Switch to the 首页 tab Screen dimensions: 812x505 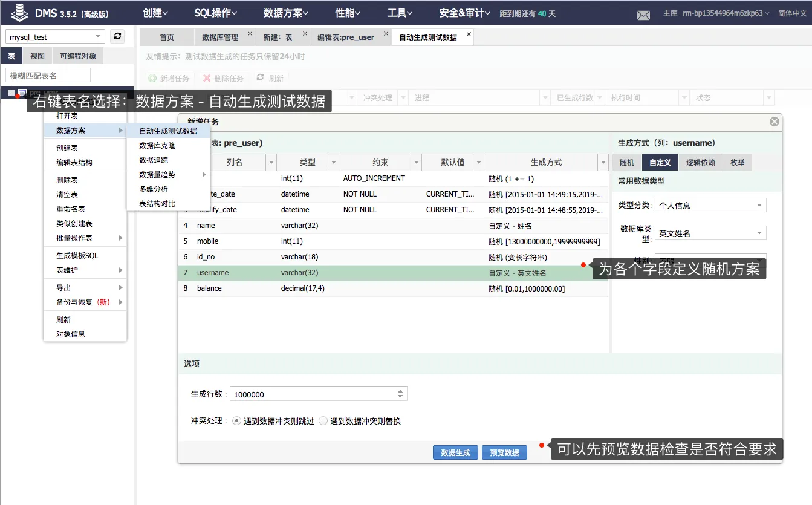pyautogui.click(x=167, y=37)
